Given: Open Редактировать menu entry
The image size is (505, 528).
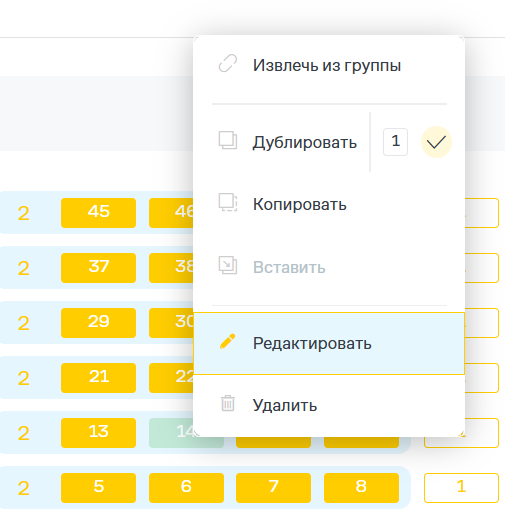Looking at the screenshot, I should coord(329,343).
